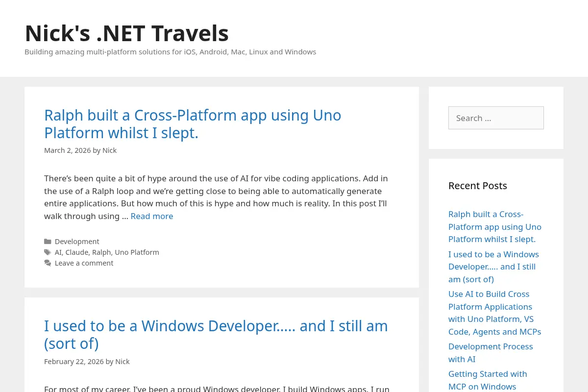Open recent post 'Use AI to Build Cross Platform Applications'

[495, 313]
